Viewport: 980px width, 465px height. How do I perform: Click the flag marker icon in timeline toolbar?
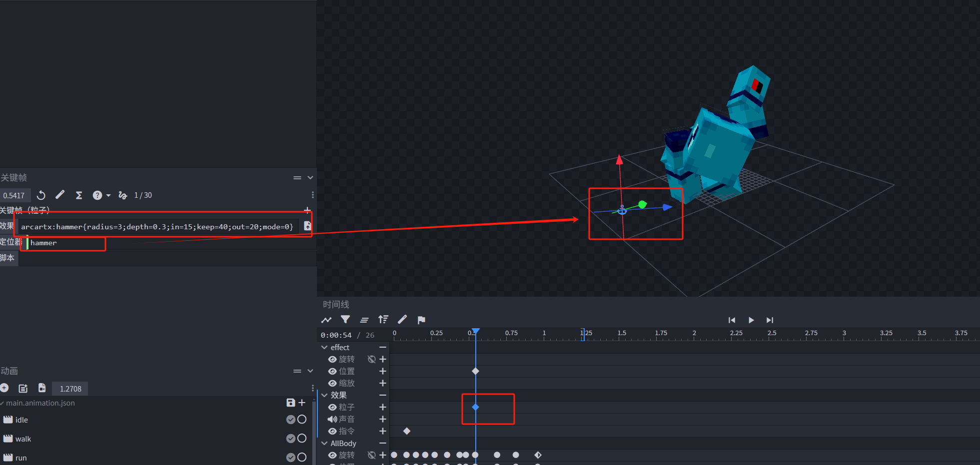(x=421, y=320)
